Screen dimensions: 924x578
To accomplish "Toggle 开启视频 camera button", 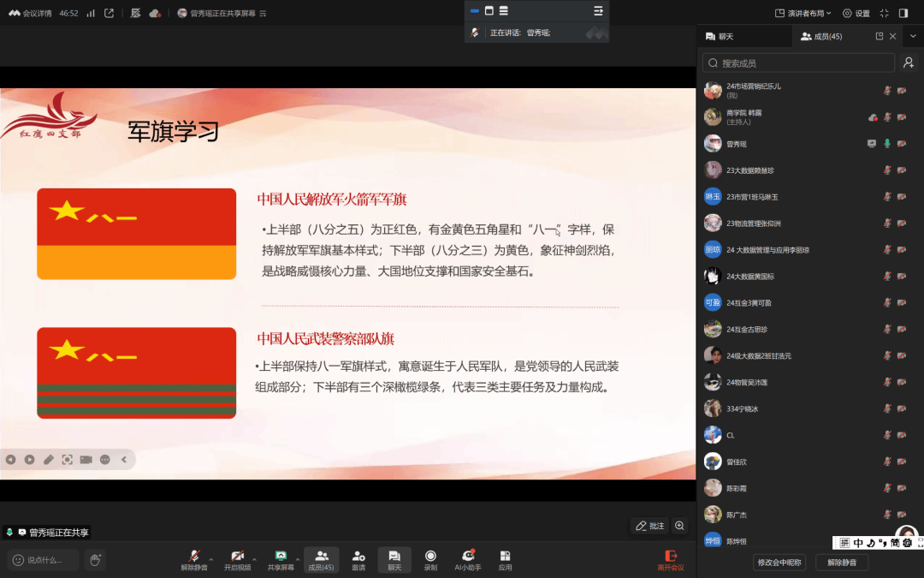I will point(237,558).
